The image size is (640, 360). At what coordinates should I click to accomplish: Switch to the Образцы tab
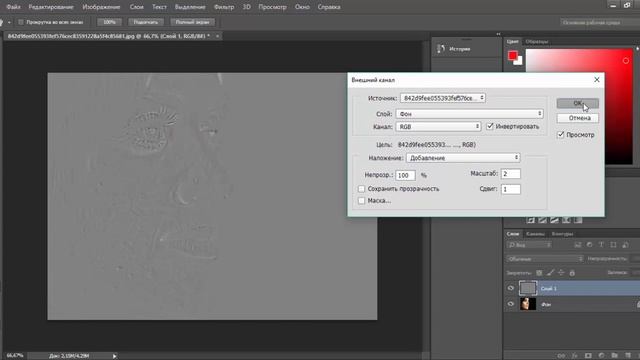(x=537, y=42)
